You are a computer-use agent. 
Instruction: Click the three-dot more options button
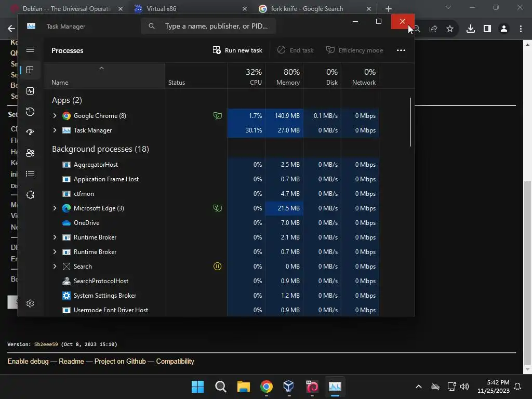(x=401, y=50)
